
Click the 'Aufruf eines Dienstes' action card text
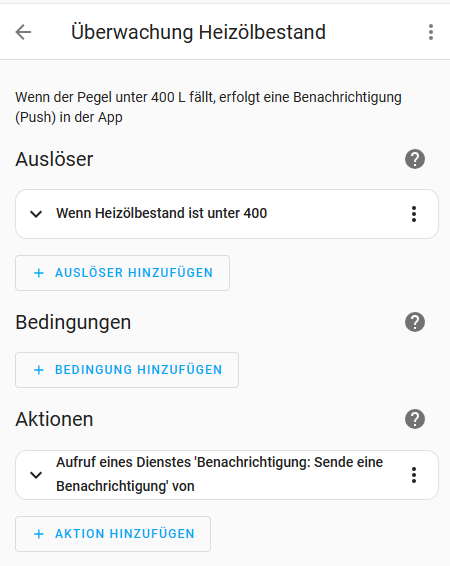[x=219, y=474]
